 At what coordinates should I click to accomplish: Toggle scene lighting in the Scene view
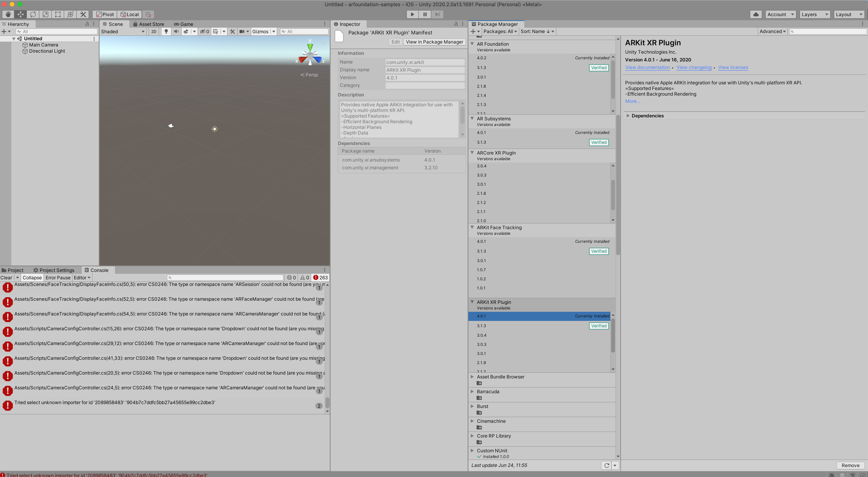pyautogui.click(x=166, y=31)
